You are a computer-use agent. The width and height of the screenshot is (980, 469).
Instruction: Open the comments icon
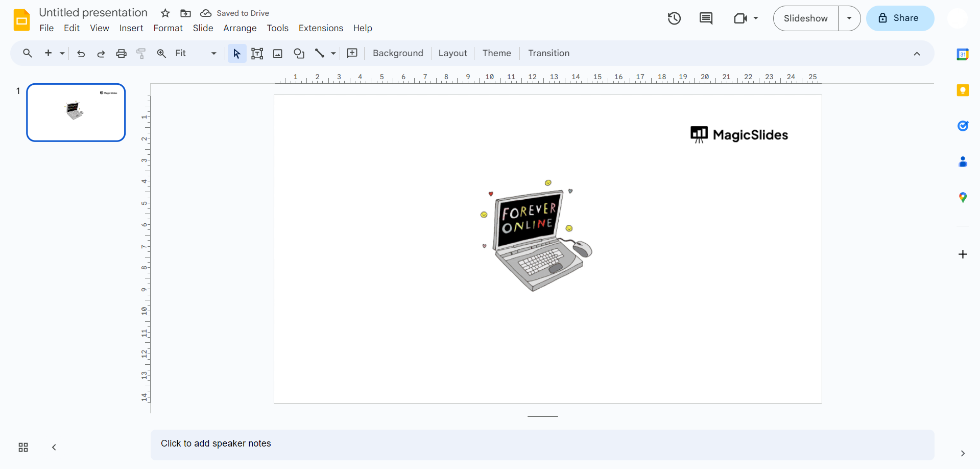[x=706, y=18]
